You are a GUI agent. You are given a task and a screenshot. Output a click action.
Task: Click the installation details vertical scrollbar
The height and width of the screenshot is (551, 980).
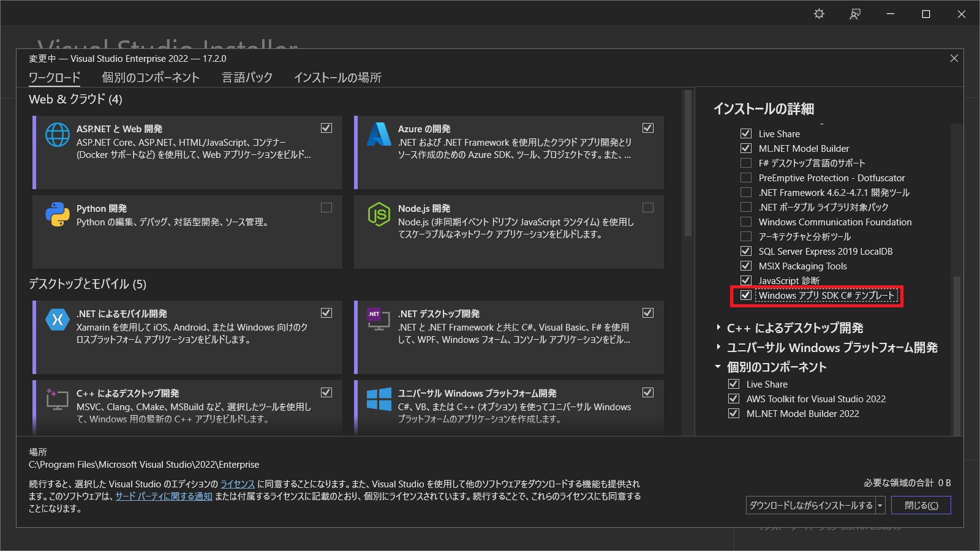tap(957, 355)
